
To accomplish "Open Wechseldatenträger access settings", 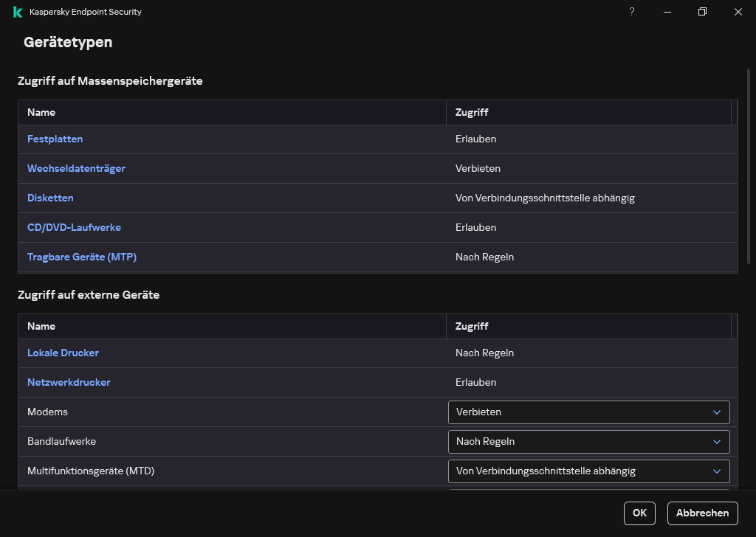I will tap(76, 168).
